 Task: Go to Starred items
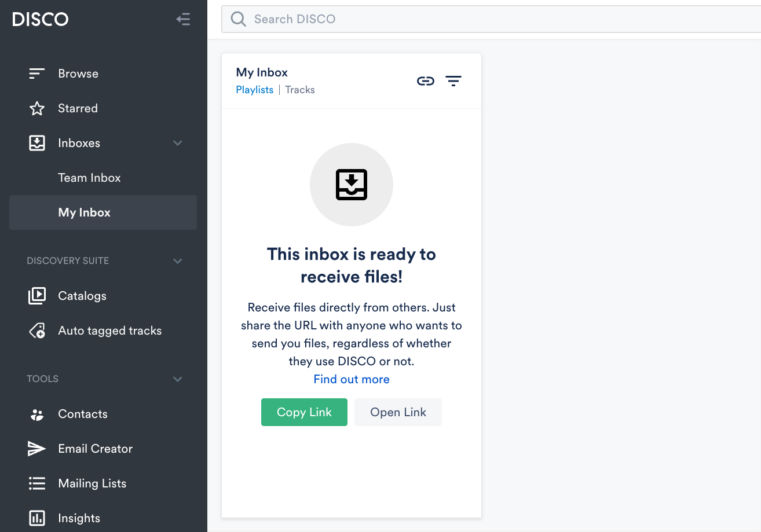pos(78,108)
